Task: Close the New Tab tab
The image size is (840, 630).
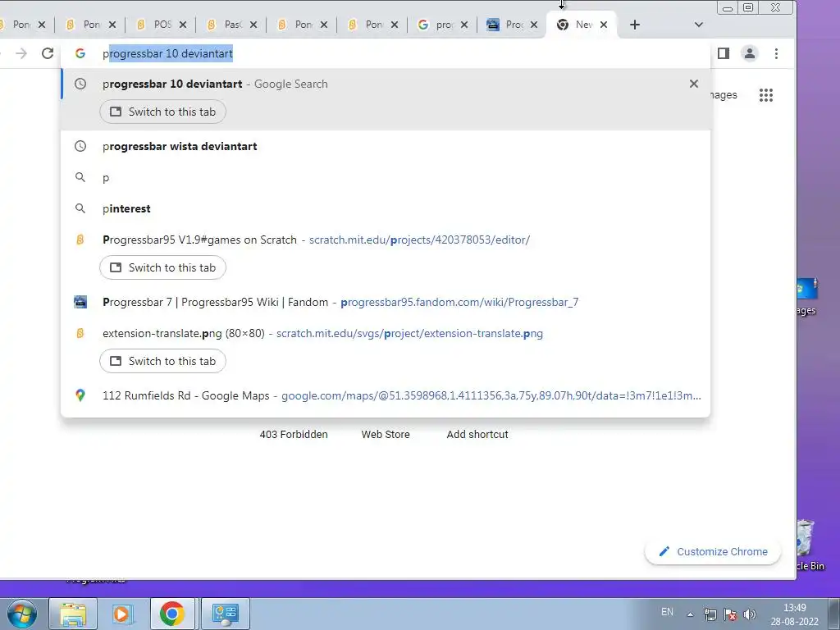Action: tap(604, 25)
